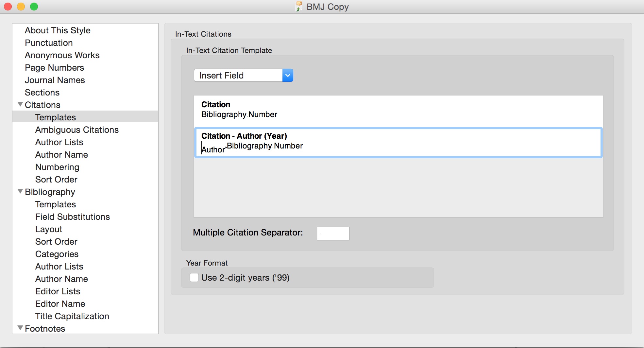This screenshot has width=644, height=348.
Task: Collapse the Citations section triangle
Action: (20, 105)
